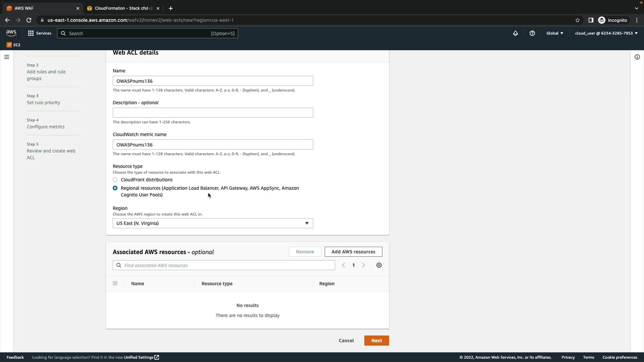
Task: Open table preferences gear icon
Action: [379, 265]
